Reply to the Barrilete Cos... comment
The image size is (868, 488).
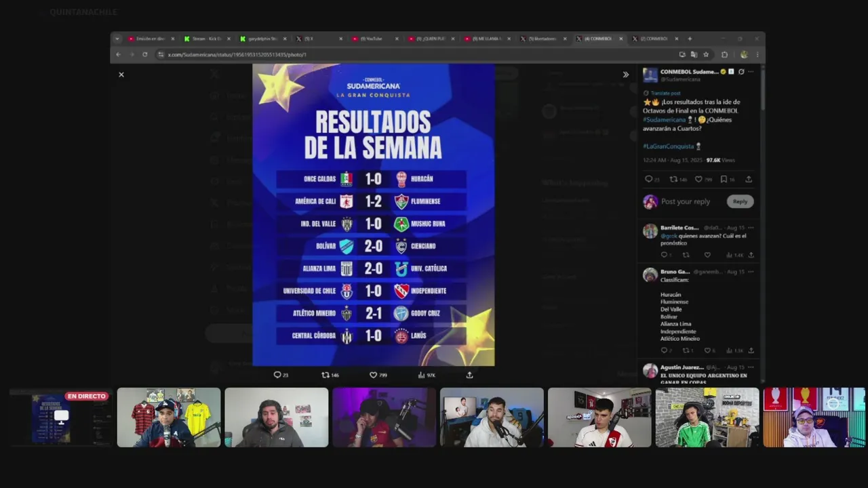click(x=664, y=255)
